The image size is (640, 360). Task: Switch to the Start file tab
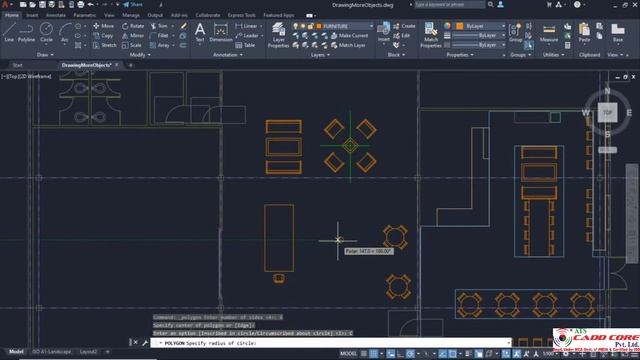click(x=18, y=65)
